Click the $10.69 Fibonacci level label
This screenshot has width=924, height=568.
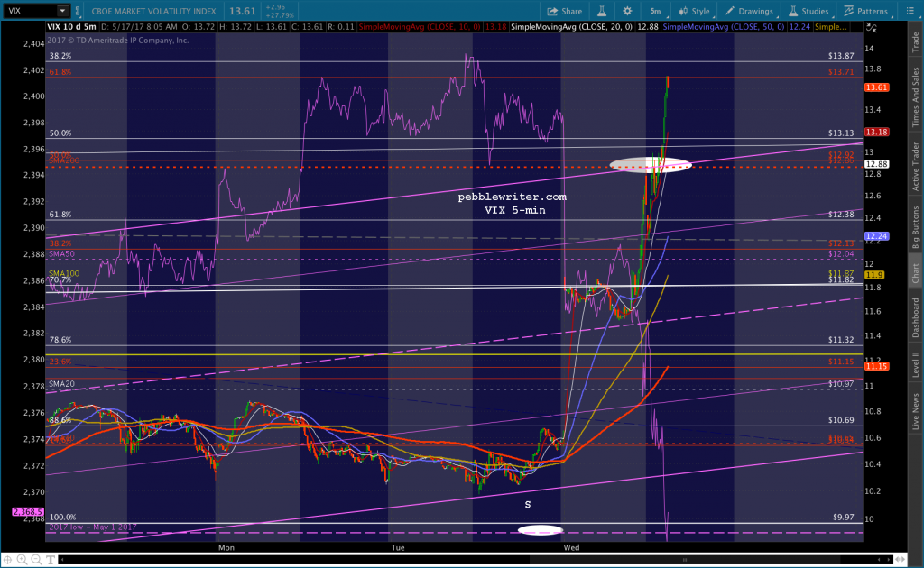click(841, 420)
